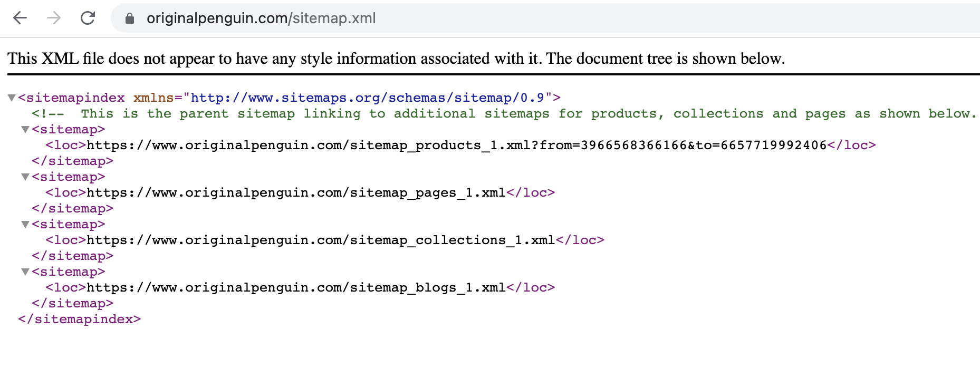980x368 pixels.
Task: Click the xmlns attribute name
Action: coord(153,98)
